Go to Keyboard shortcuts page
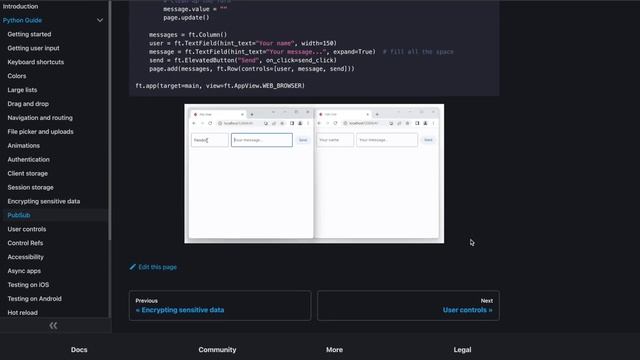The width and height of the screenshot is (640, 360). tap(36, 62)
